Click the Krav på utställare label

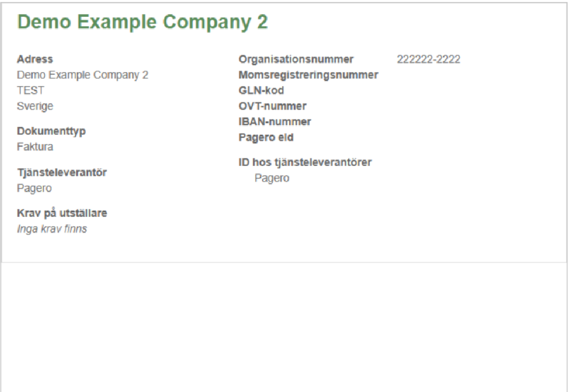(62, 213)
